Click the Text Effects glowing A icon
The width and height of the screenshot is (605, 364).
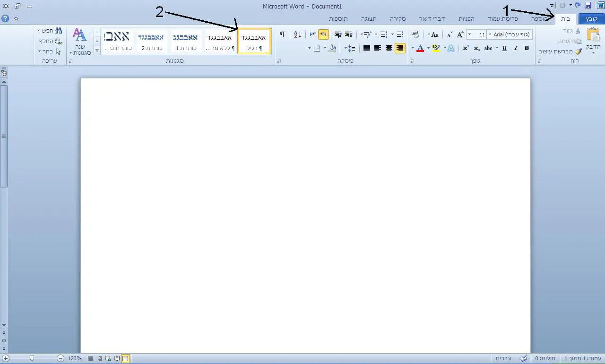[x=451, y=48]
